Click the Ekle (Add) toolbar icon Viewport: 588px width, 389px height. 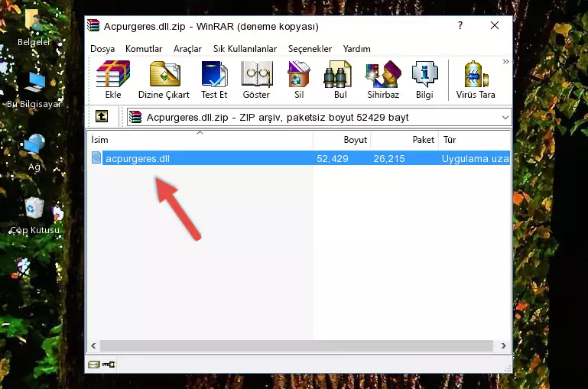coord(113,79)
